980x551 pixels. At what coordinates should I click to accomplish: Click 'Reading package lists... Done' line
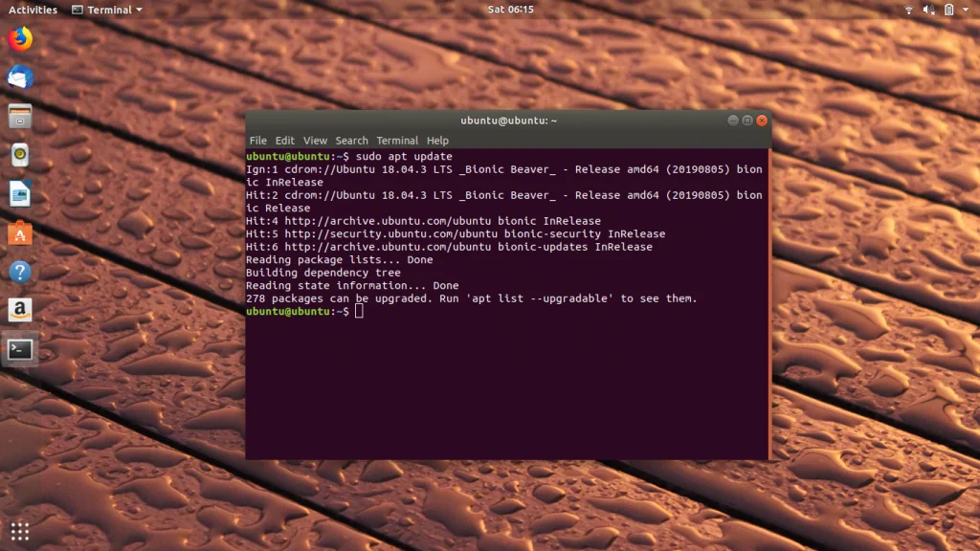click(x=340, y=259)
